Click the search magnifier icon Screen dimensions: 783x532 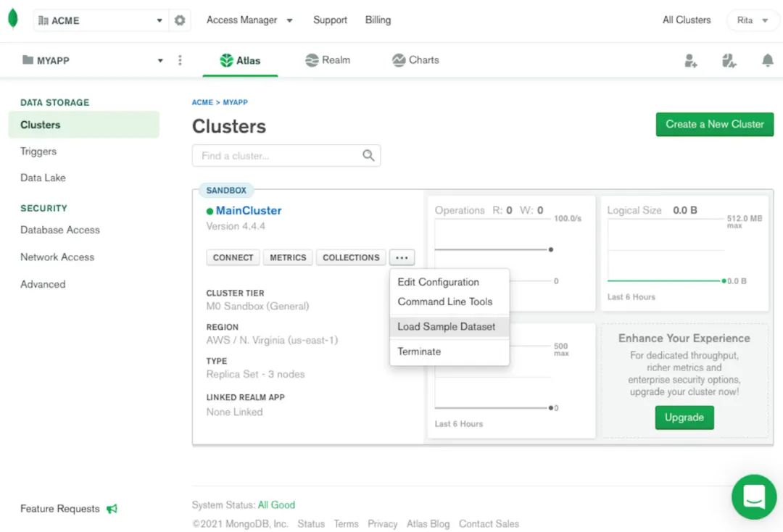368,156
